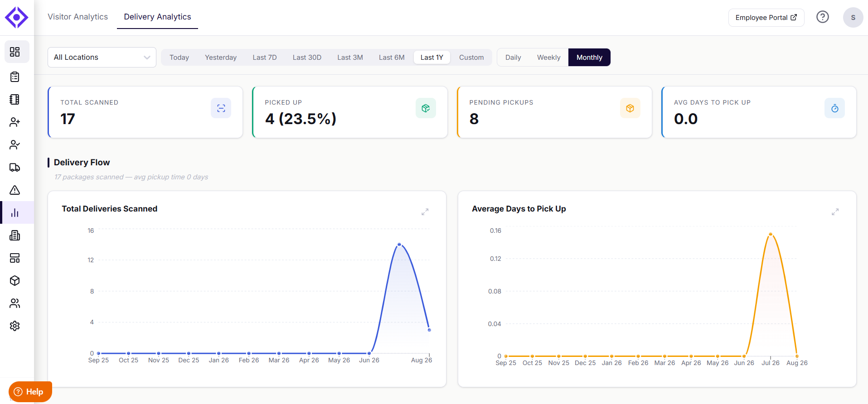The width and height of the screenshot is (868, 404).
Task: Open the user avatar labeled S
Action: click(853, 18)
